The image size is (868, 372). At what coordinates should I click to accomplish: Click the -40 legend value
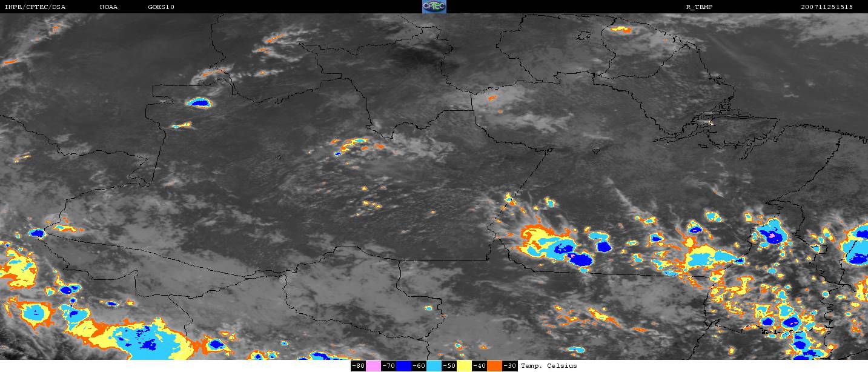(x=480, y=366)
